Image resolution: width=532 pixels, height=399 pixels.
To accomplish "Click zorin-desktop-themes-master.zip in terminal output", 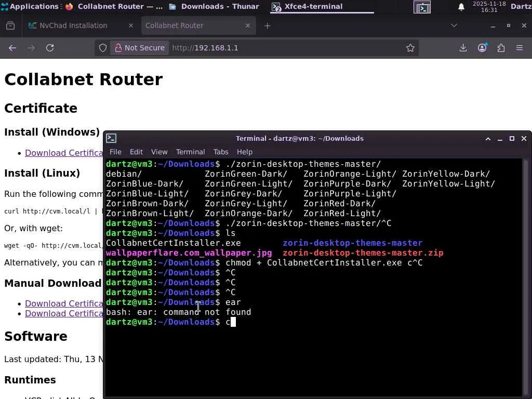I will pyautogui.click(x=363, y=253).
